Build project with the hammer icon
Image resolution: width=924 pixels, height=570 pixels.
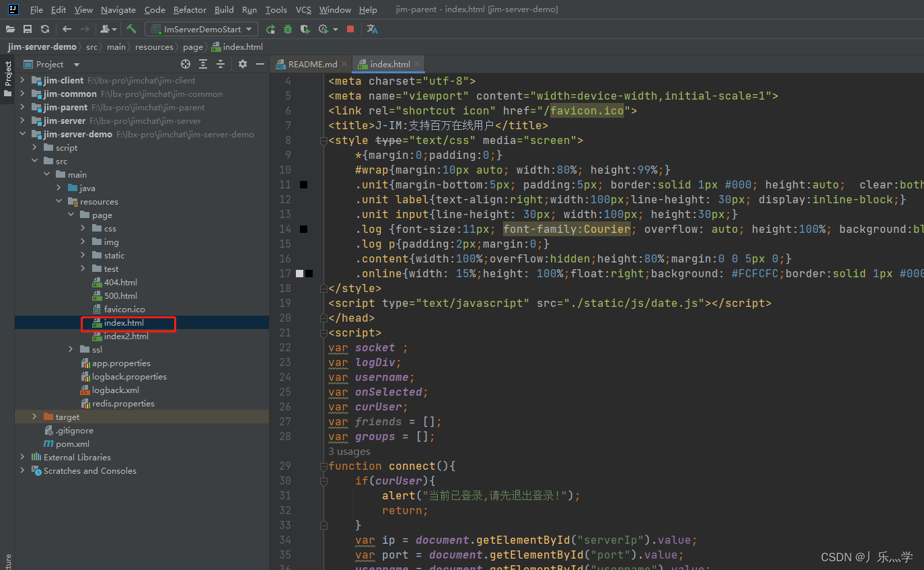[x=131, y=29]
